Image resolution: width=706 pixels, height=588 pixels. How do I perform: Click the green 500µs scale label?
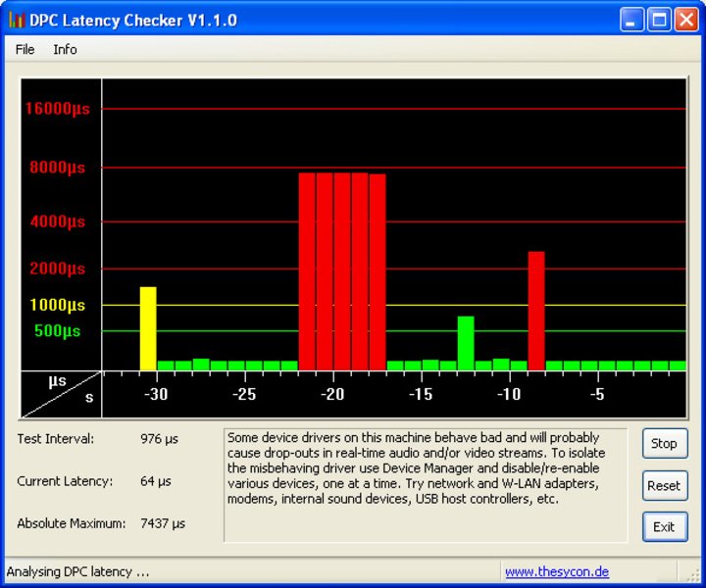pos(58,331)
